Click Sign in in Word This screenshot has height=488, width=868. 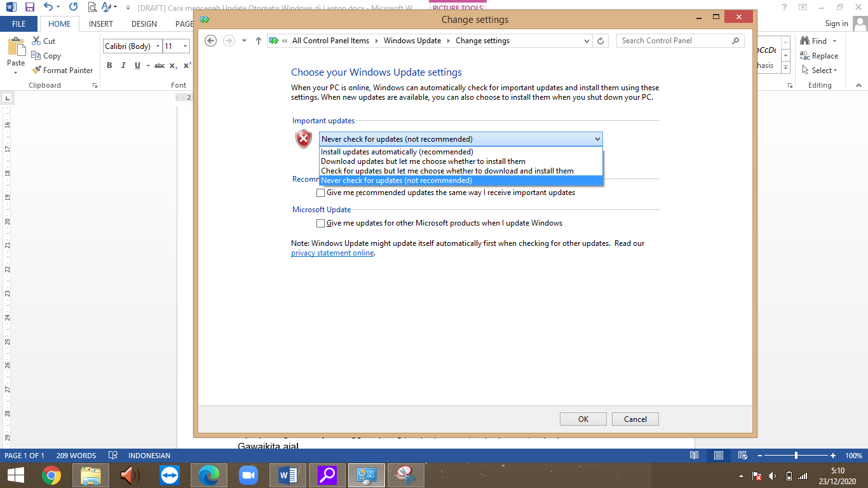point(836,24)
